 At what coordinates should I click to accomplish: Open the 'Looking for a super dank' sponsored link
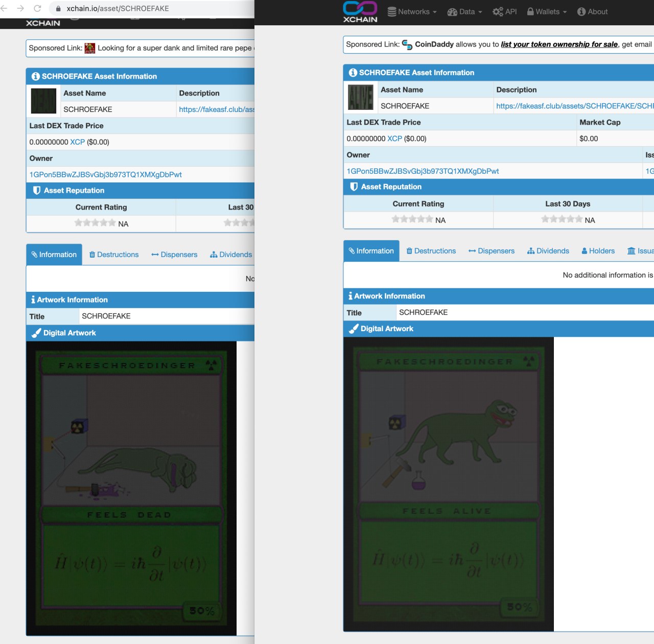click(x=176, y=48)
